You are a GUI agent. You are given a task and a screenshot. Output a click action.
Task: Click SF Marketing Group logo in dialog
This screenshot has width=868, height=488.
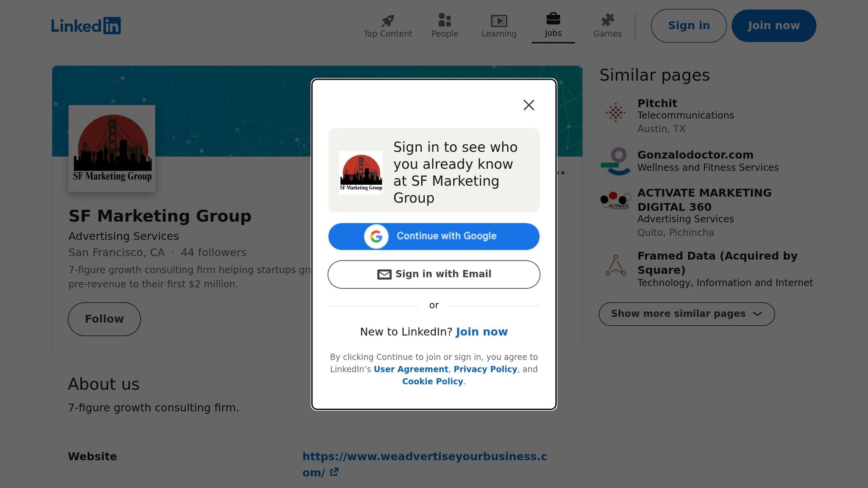point(361,173)
